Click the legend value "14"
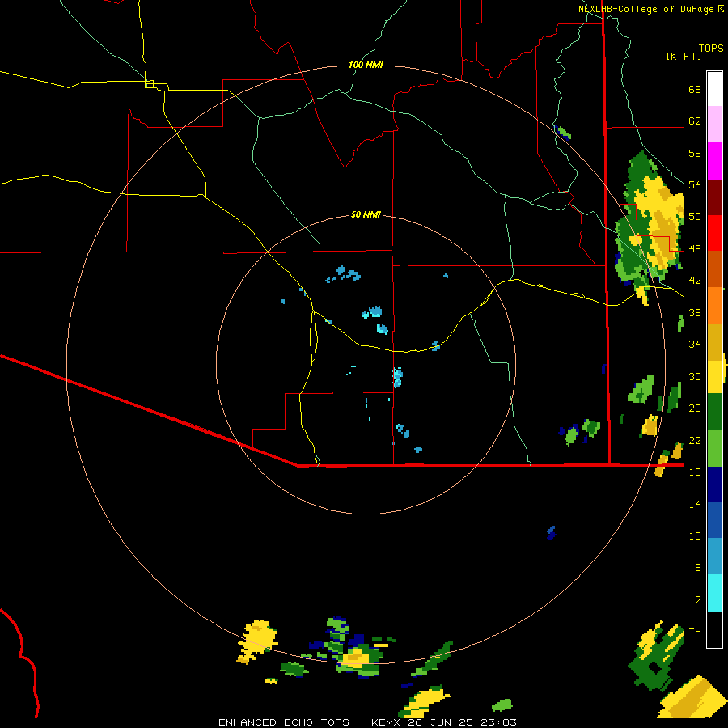 click(x=695, y=504)
